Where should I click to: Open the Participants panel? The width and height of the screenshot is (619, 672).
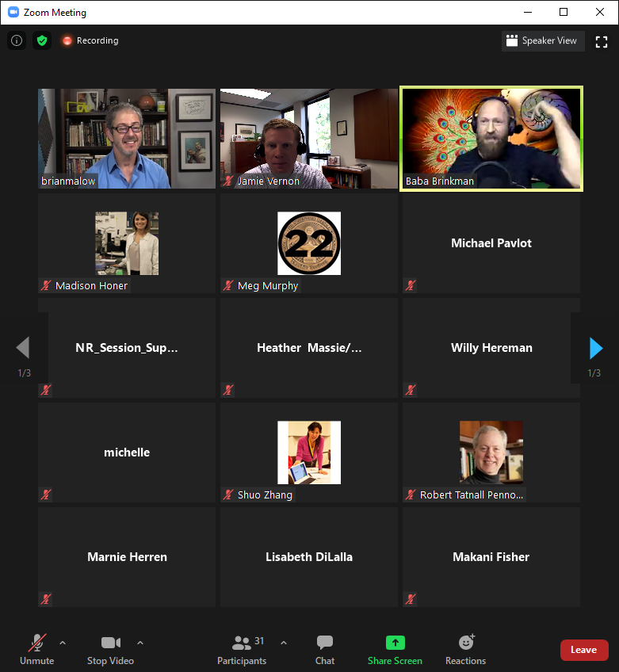pos(242,649)
